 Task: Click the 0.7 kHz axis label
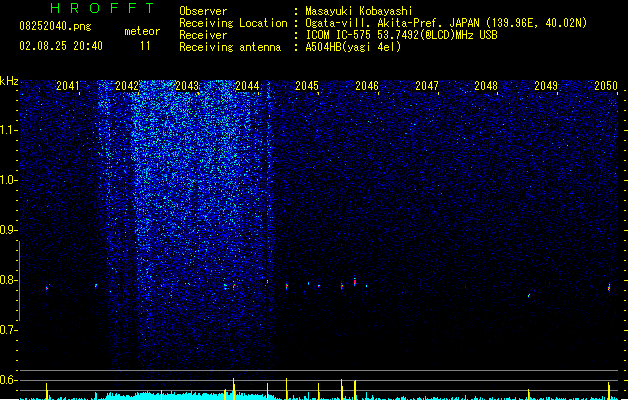click(x=8, y=330)
